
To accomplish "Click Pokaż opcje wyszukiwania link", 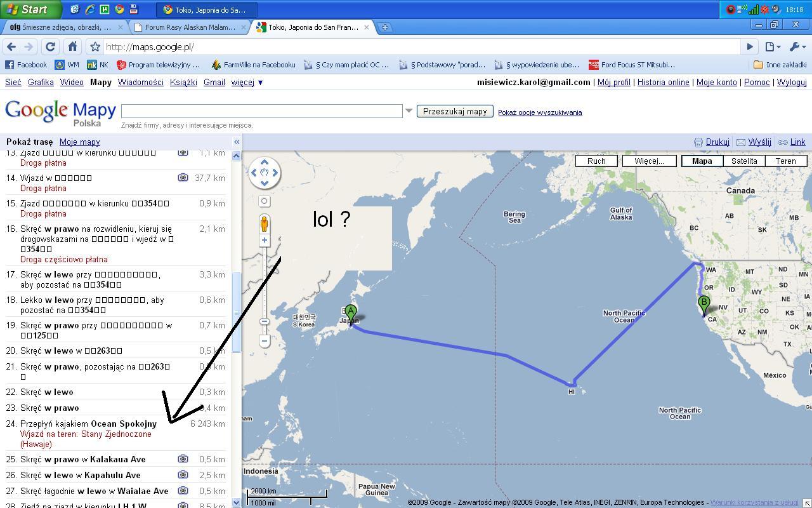I will tap(540, 112).
